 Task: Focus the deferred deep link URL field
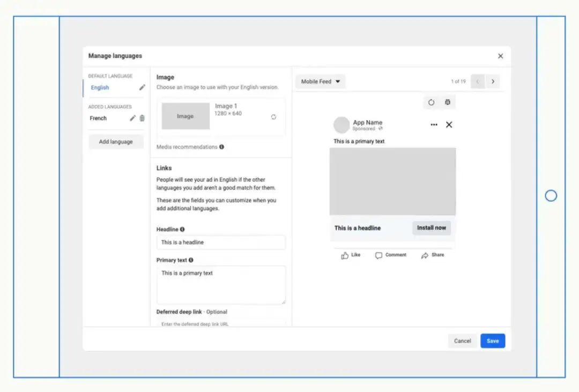221,324
